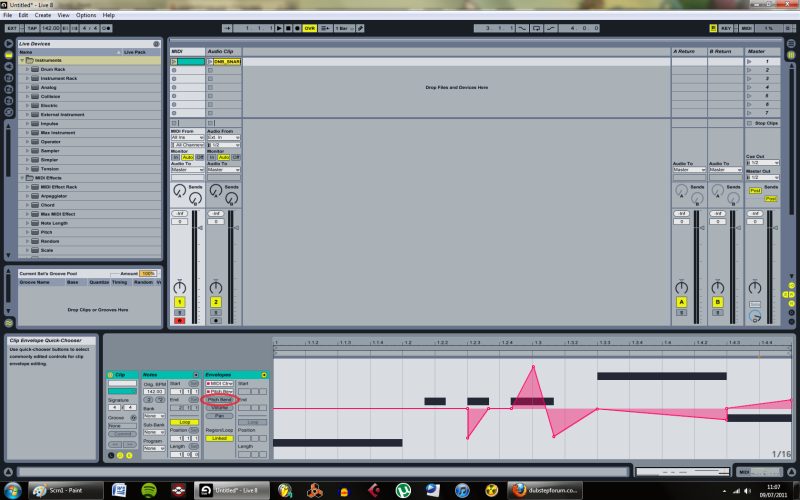Open the Bank dropdown in Notes

point(154,416)
